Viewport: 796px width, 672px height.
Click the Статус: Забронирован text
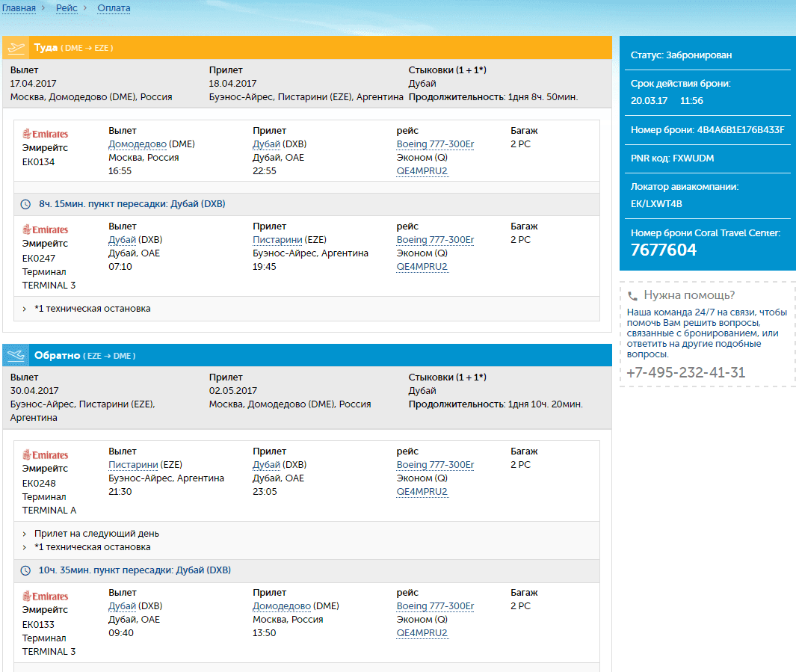(x=681, y=55)
